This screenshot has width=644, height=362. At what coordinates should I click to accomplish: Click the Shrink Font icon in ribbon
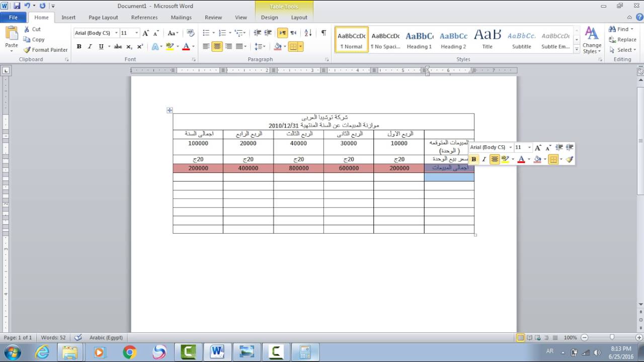[x=155, y=33]
